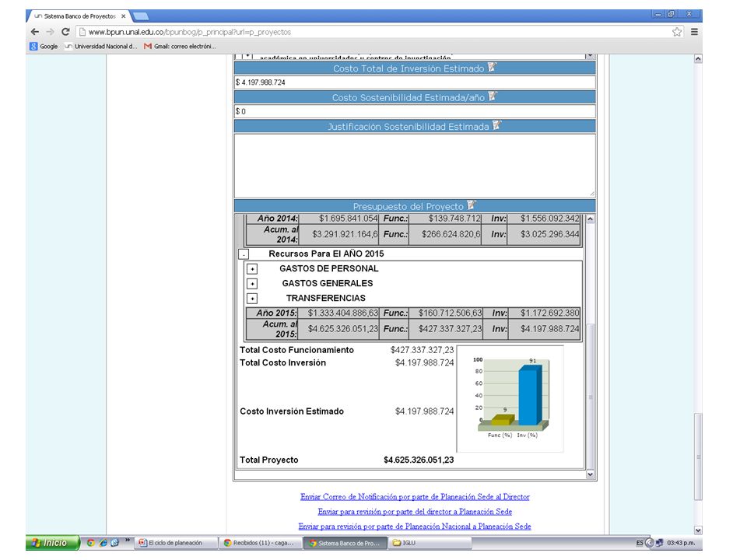Click the Total Costo Funcionamiento label

pyautogui.click(x=296, y=350)
